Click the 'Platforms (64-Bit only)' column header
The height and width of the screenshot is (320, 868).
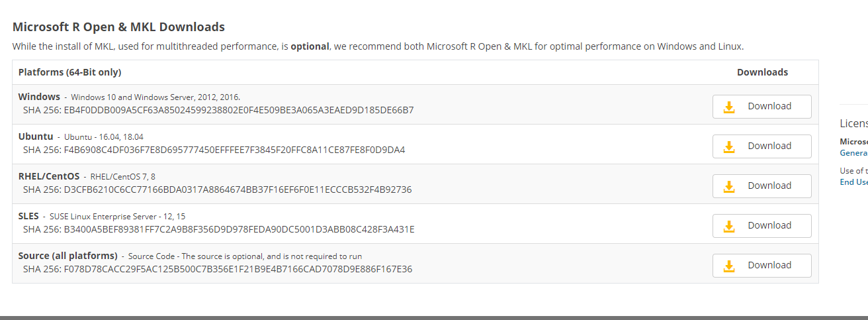(69, 72)
